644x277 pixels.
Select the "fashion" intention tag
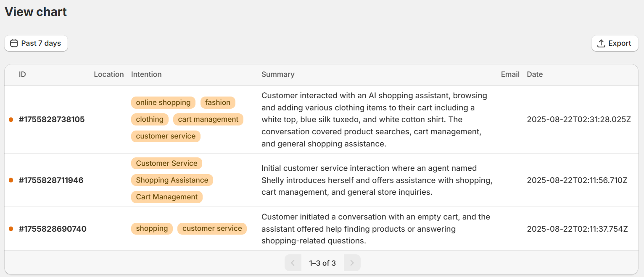pos(218,102)
